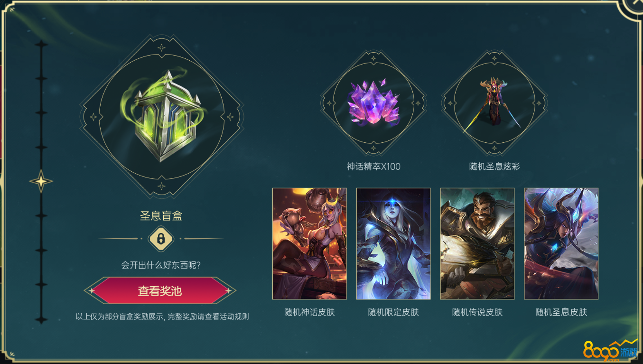Open the 随机神话皮肤 skin thumbnail
Image resolution: width=643 pixels, height=364 pixels.
point(309,243)
